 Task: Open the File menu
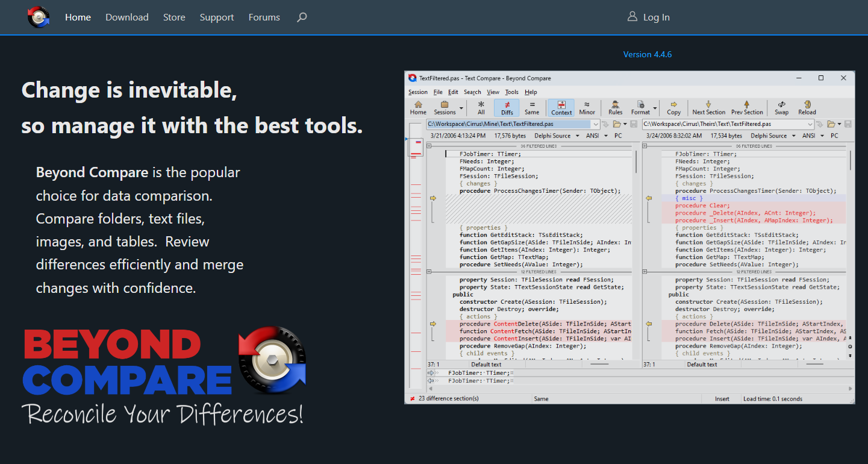[x=438, y=92]
